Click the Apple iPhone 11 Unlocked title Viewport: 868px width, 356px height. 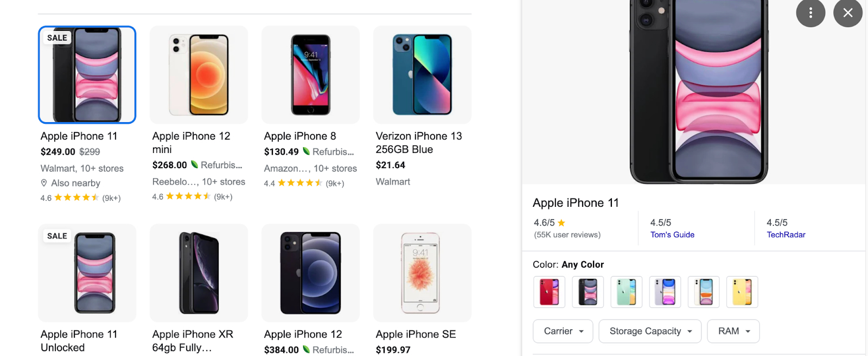pyautogui.click(x=79, y=341)
